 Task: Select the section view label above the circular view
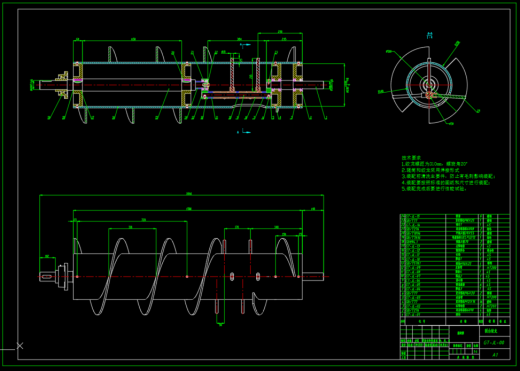coord(430,35)
